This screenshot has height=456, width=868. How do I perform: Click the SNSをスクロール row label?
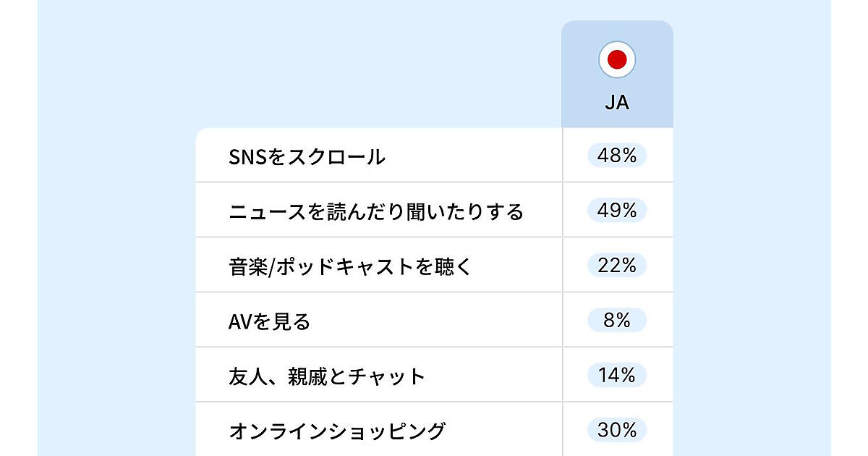tap(307, 156)
